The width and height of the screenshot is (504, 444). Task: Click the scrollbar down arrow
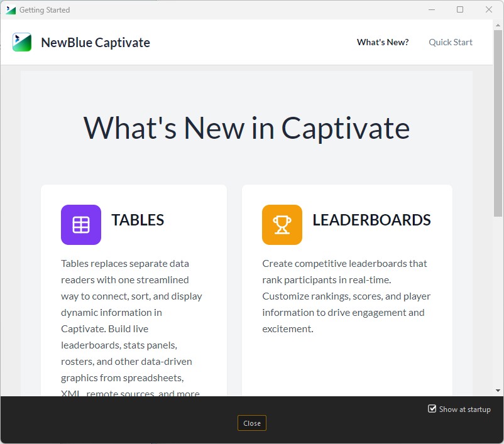point(498,391)
